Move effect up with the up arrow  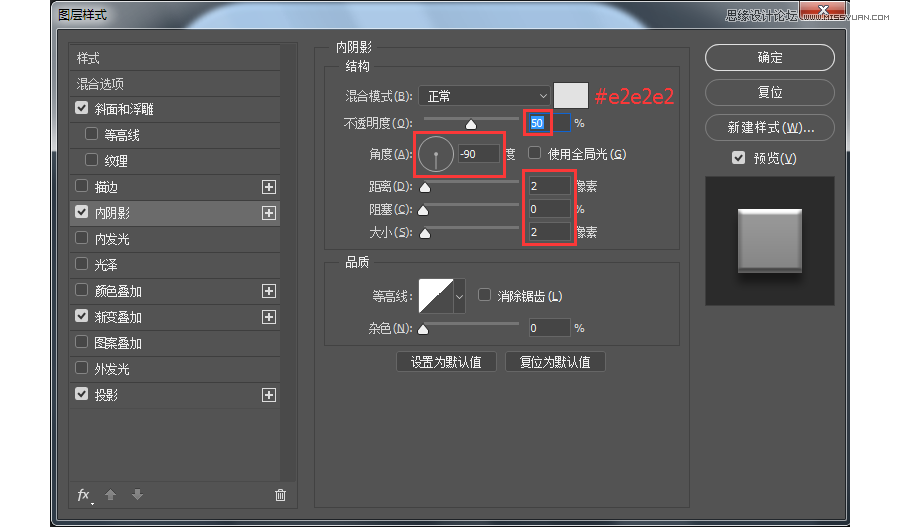point(111,495)
